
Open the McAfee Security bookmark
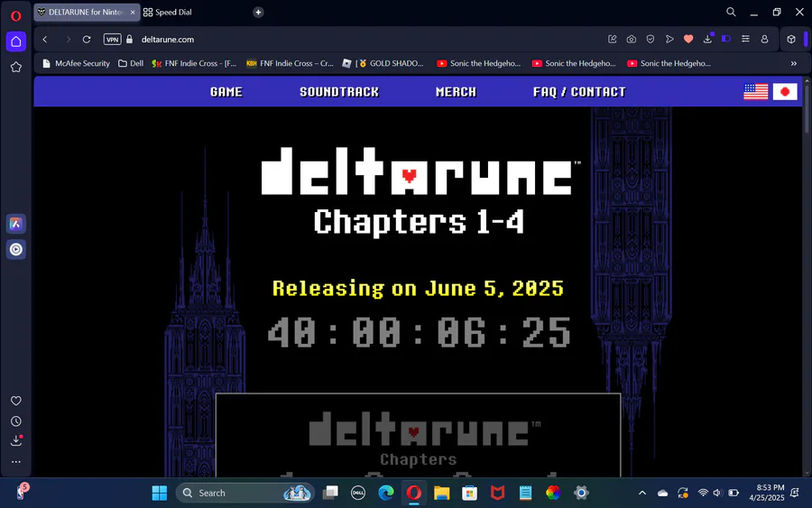pyautogui.click(x=77, y=63)
